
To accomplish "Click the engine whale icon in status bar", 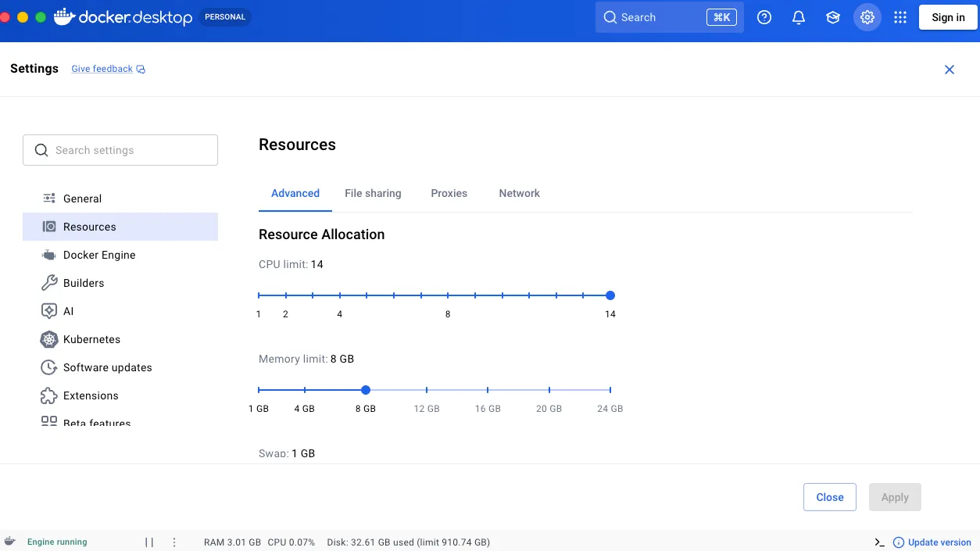I will point(9,542).
